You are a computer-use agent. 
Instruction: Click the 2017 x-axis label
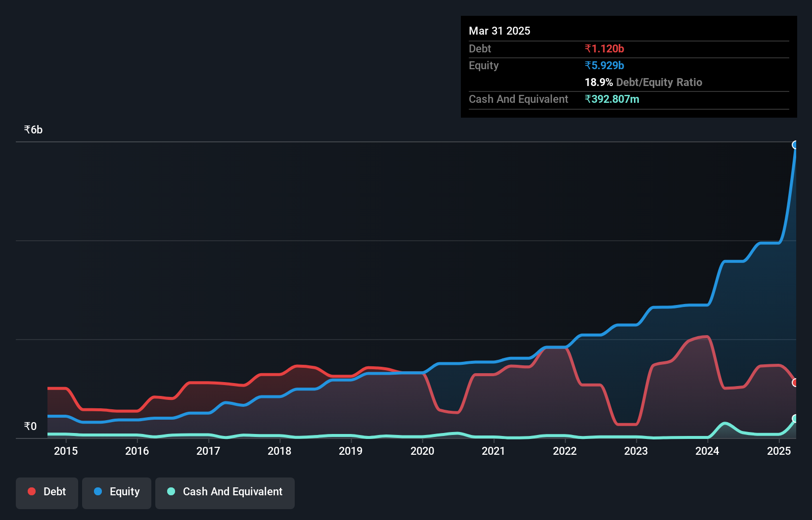click(x=208, y=451)
